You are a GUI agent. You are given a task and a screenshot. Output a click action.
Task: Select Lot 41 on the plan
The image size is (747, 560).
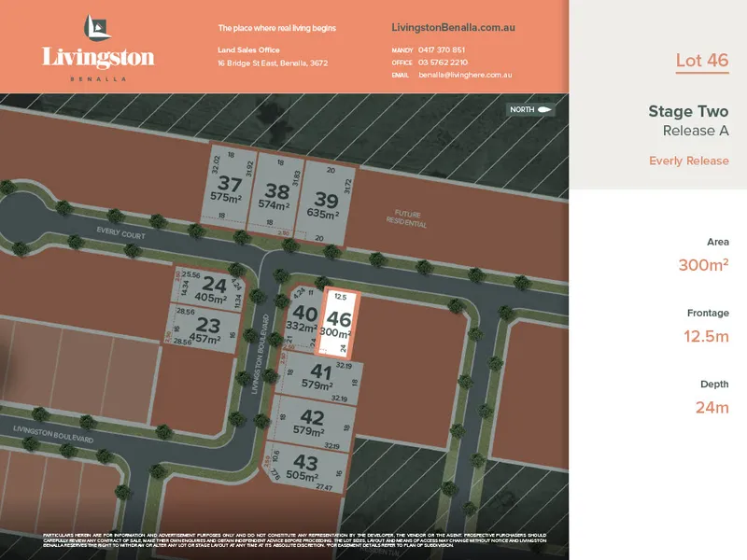pos(320,376)
